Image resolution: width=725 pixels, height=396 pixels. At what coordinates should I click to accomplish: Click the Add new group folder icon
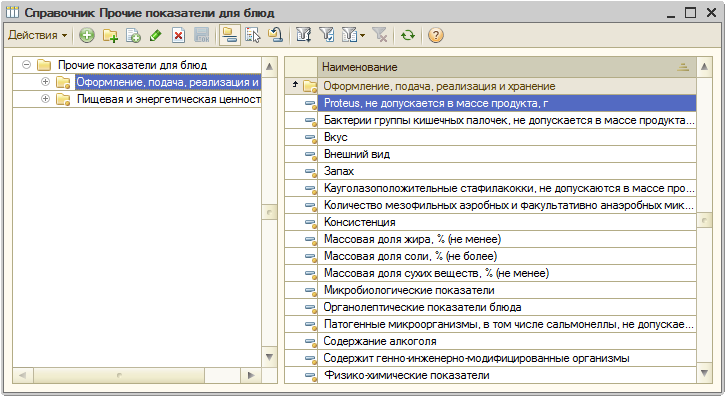pos(110,35)
